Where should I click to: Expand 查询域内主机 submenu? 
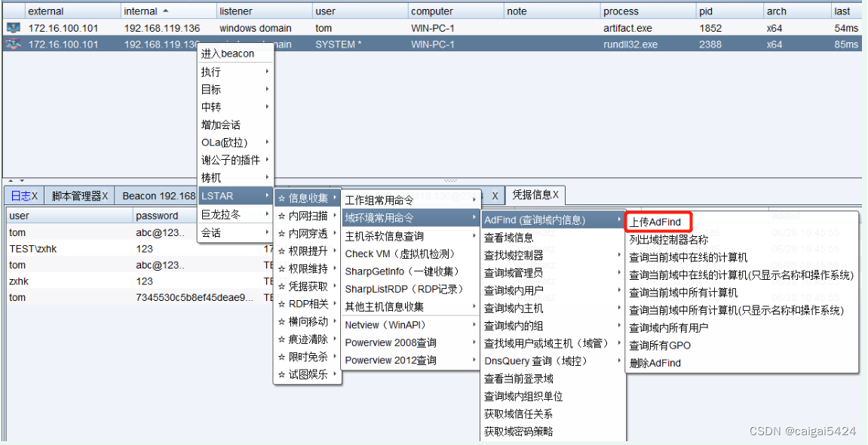pyautogui.click(x=552, y=308)
